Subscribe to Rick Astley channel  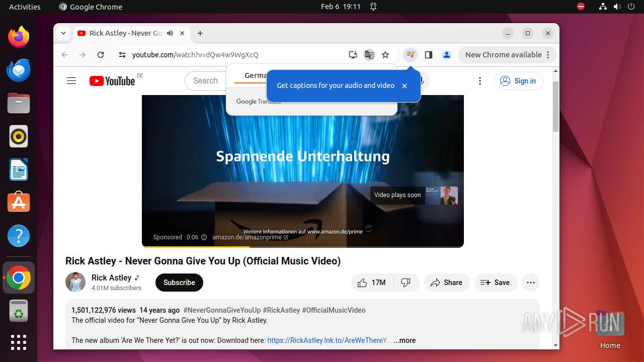[179, 283]
